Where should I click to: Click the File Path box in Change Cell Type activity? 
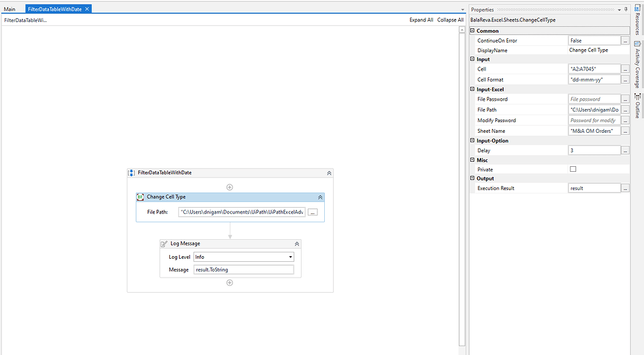click(242, 212)
